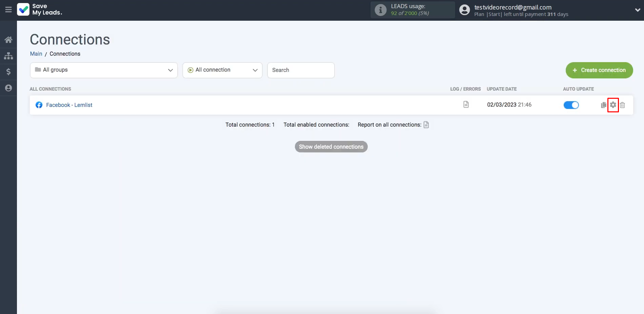This screenshot has width=644, height=314.
Task: Expand the All connection dropdown
Action: point(222,70)
